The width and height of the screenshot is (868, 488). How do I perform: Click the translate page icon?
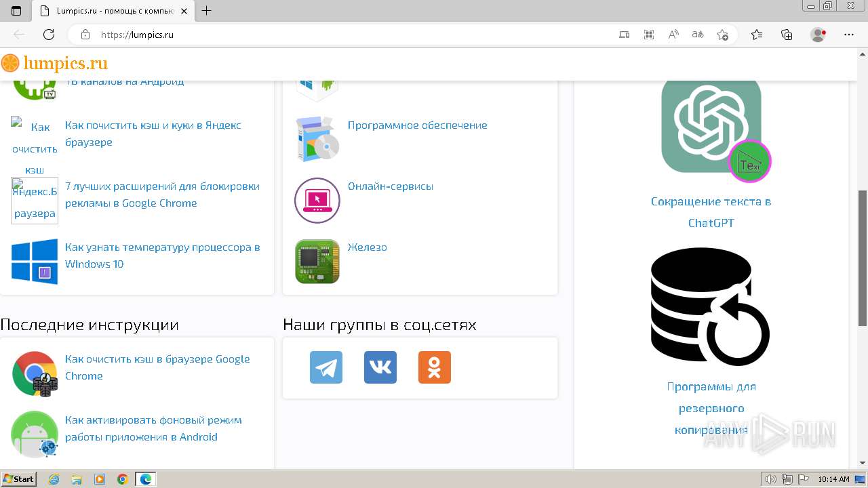click(x=698, y=35)
